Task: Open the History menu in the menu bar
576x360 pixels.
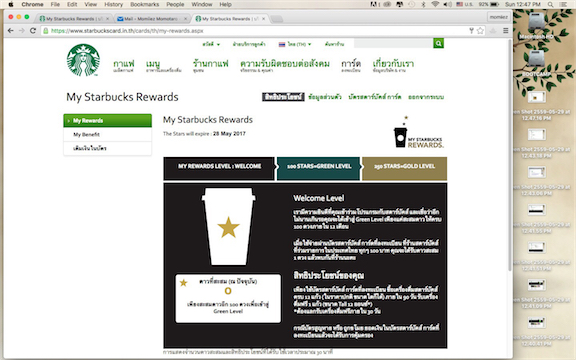Action: pyautogui.click(x=114, y=4)
